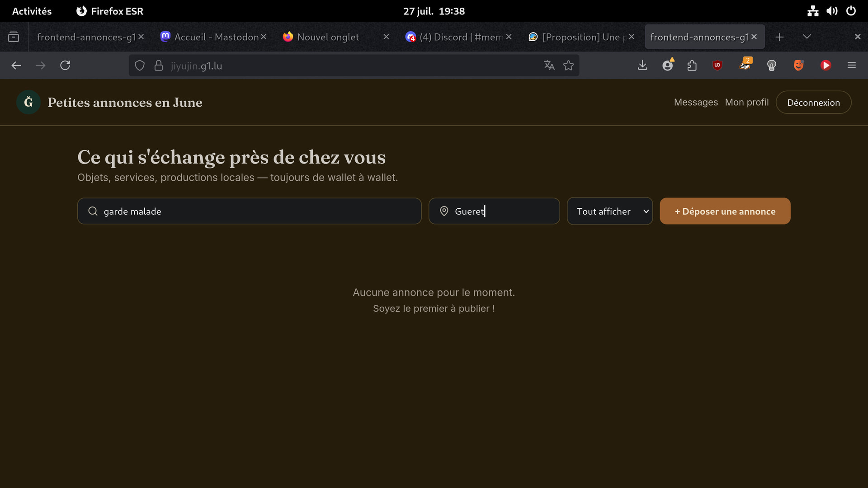Open the clock showing 27 juil. 19:38

tap(434, 11)
